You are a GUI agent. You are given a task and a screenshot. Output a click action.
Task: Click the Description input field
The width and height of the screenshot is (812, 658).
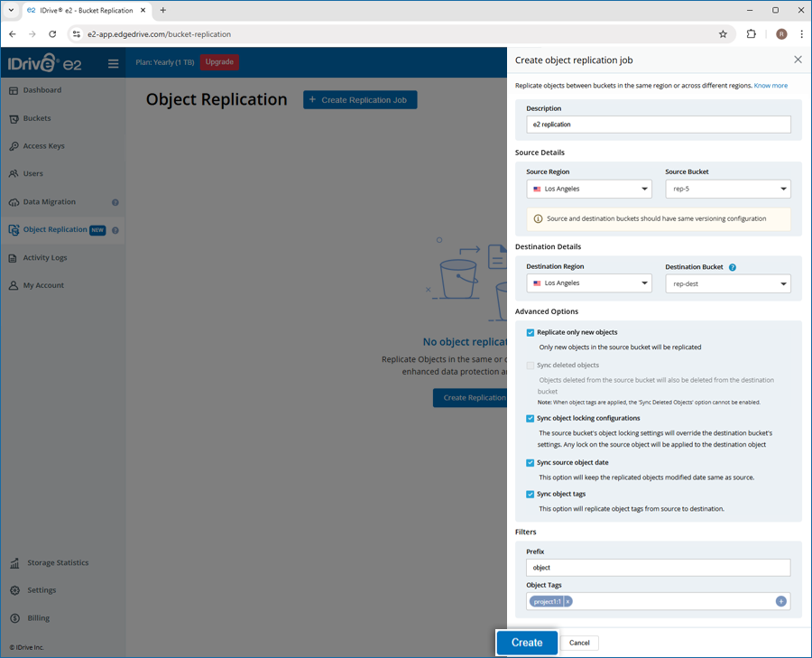click(659, 125)
